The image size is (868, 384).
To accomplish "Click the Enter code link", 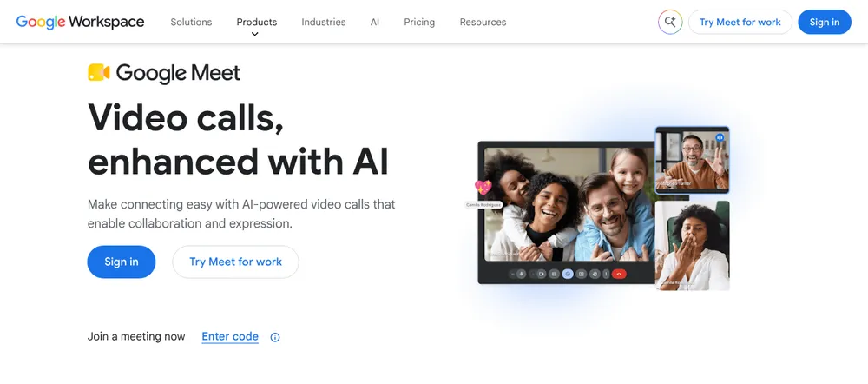I will 230,336.
